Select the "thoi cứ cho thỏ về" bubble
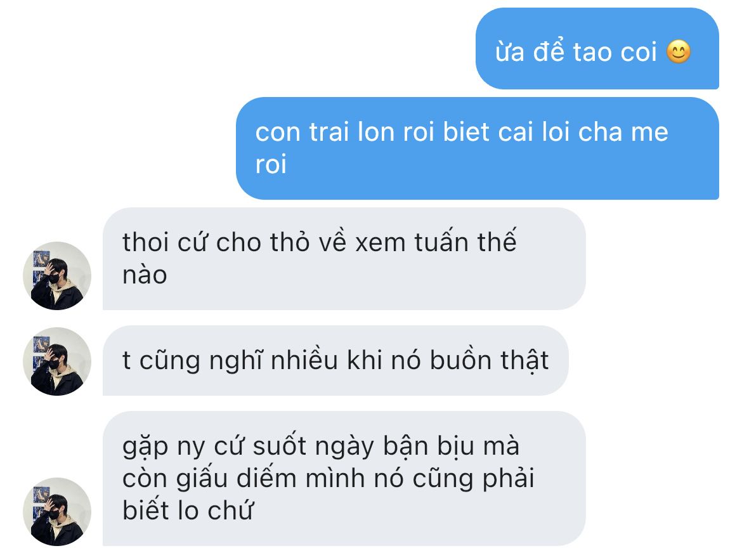Screen dimensions: 742x560 [x=344, y=259]
